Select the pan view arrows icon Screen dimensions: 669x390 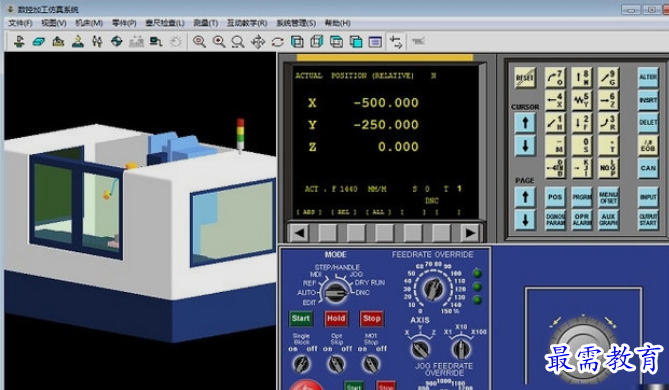[258, 42]
